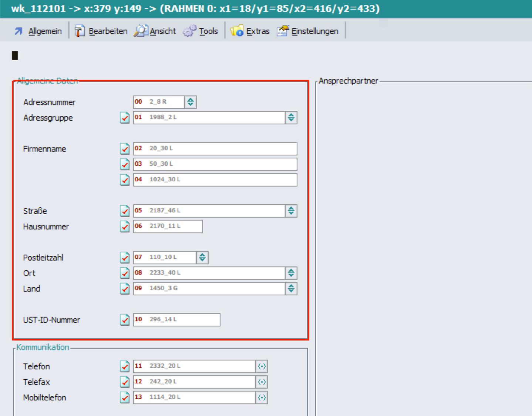The width and height of the screenshot is (532, 416).
Task: Click the Einstellungen settings icon
Action: (x=283, y=31)
